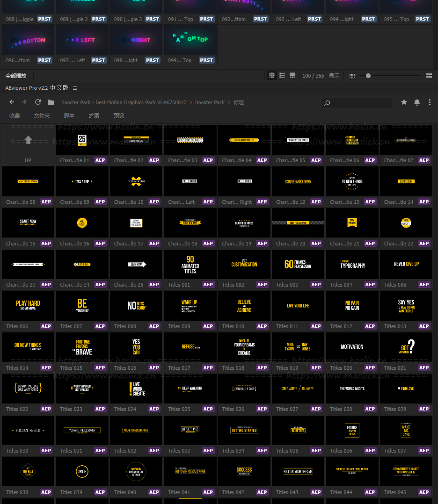Image resolution: width=438 pixels, height=504 pixels.
Task: Open the 脚本 tab
Action: pos(69,115)
